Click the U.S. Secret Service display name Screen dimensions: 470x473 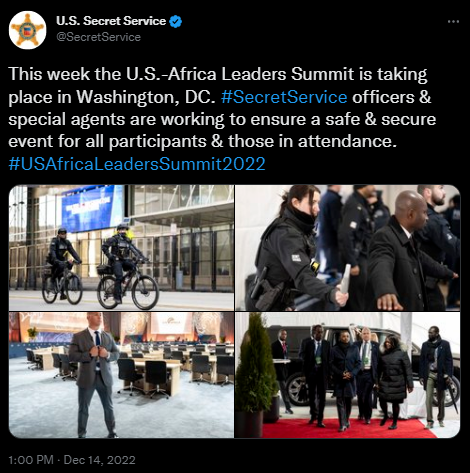point(111,21)
